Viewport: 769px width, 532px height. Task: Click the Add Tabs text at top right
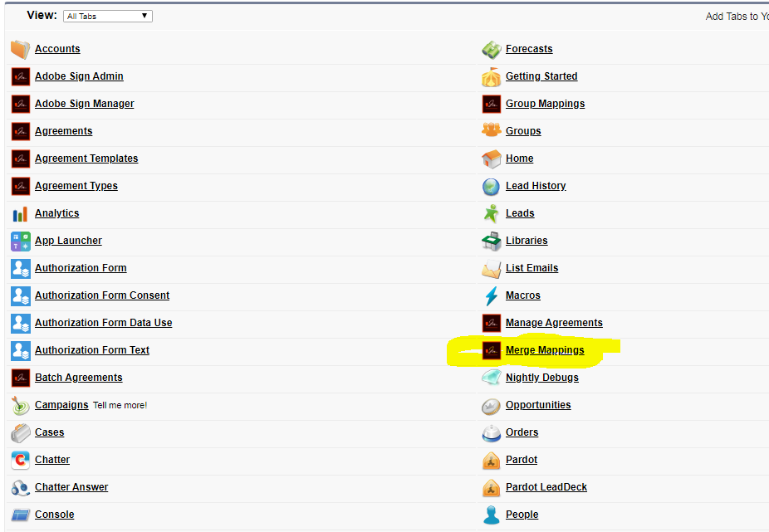pos(737,17)
